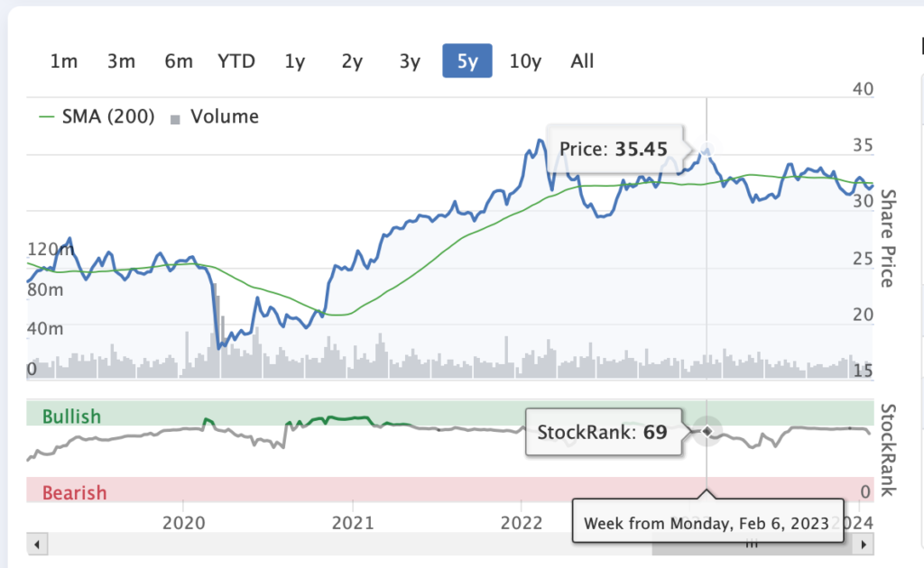
Task: Click the grip handle on the navigator scrollbar
Action: tap(752, 544)
